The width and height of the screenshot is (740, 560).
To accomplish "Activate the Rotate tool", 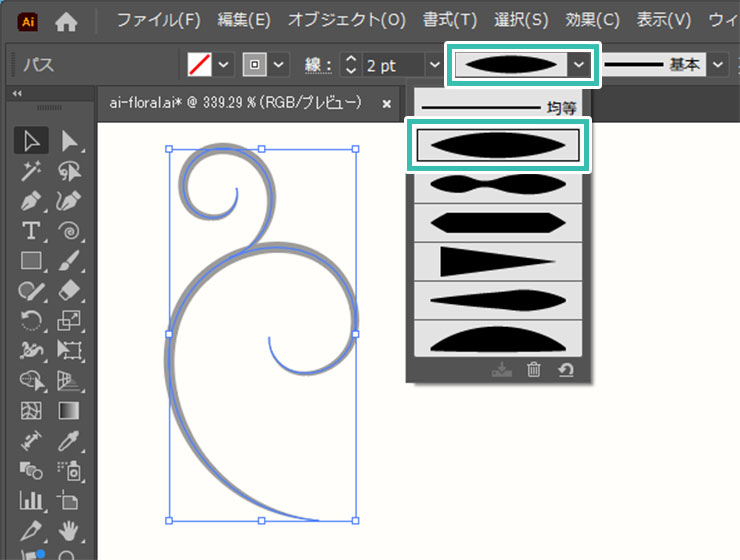I will (31, 320).
